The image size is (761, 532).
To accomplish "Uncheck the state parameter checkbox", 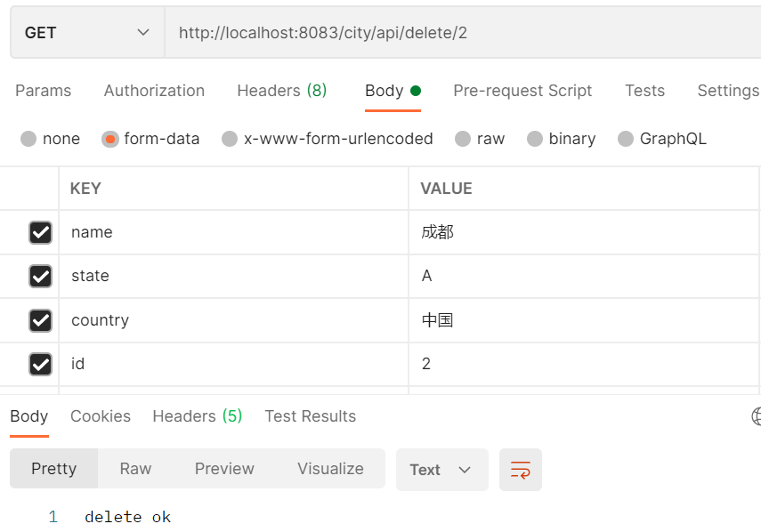I will point(40,277).
